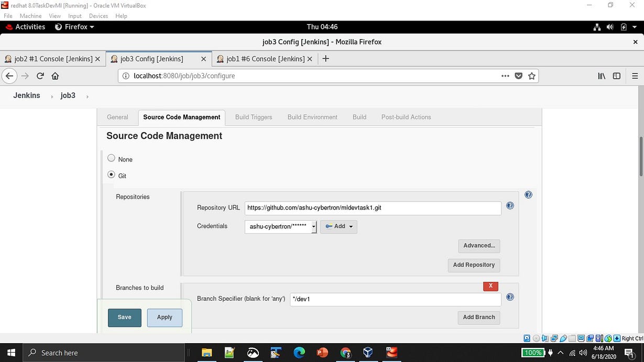Go to the Post-build Actions tab

click(406, 117)
